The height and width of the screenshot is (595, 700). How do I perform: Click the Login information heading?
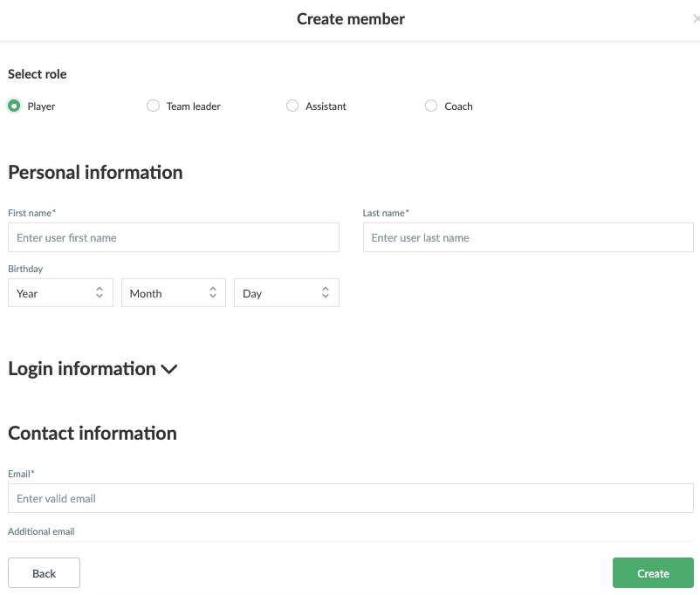pyautogui.click(x=82, y=369)
